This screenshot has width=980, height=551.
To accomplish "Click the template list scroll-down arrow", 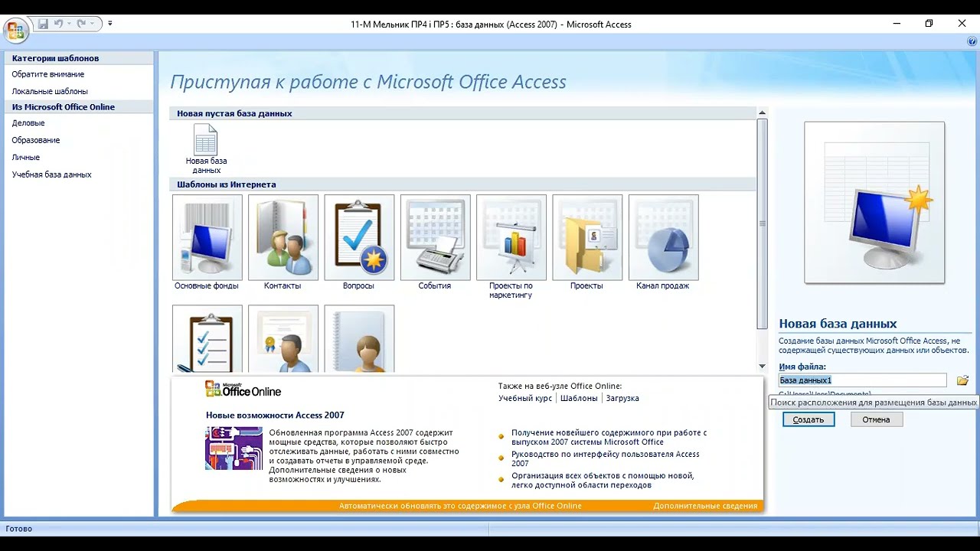I will tap(762, 367).
